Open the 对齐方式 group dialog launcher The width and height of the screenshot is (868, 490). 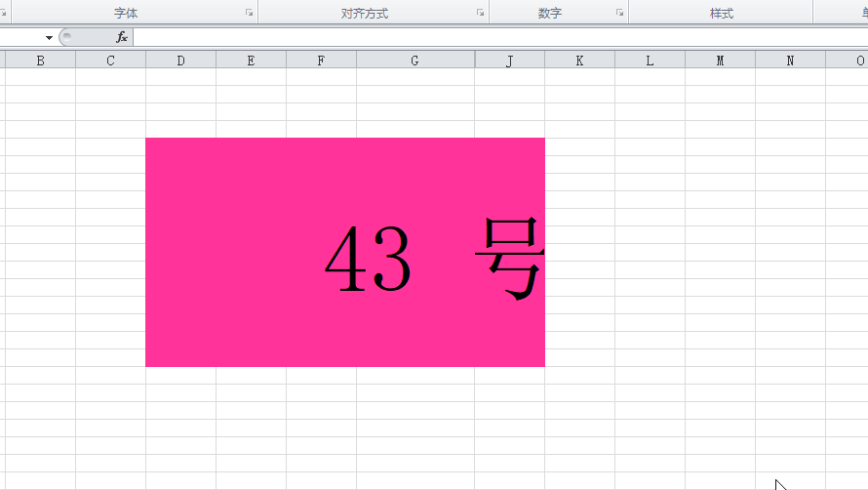click(x=481, y=14)
